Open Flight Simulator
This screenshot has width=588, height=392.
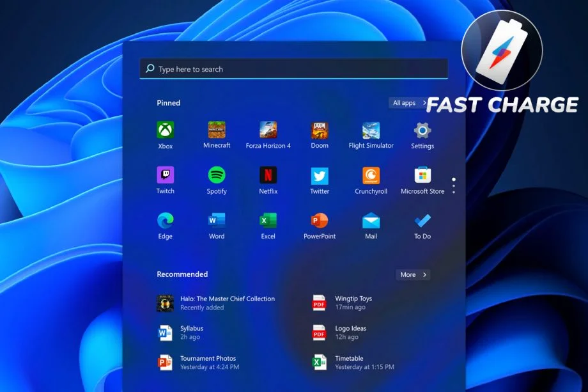pos(371,130)
